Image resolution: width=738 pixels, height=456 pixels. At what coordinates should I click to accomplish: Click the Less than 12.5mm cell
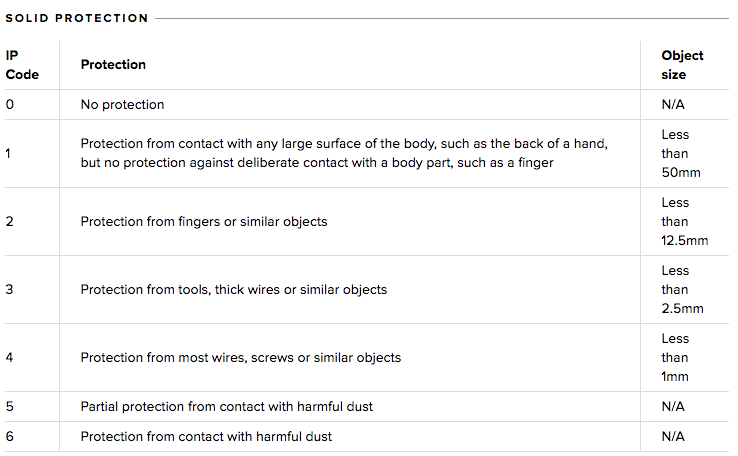(684, 222)
